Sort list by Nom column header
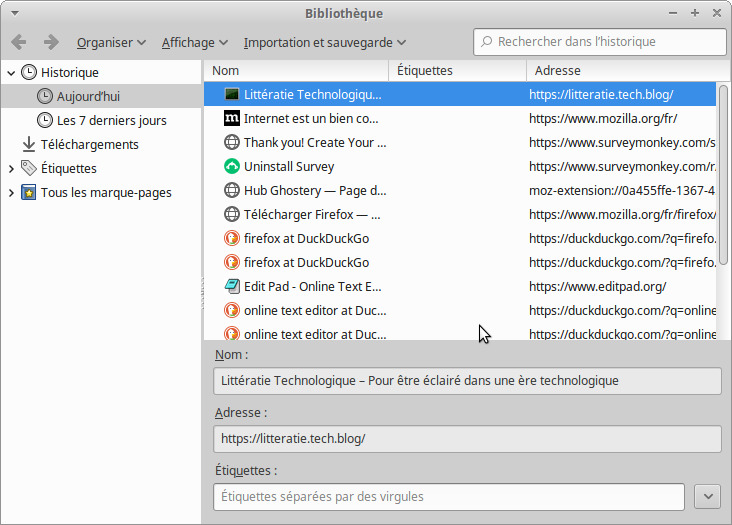The width and height of the screenshot is (732, 525). click(x=296, y=70)
